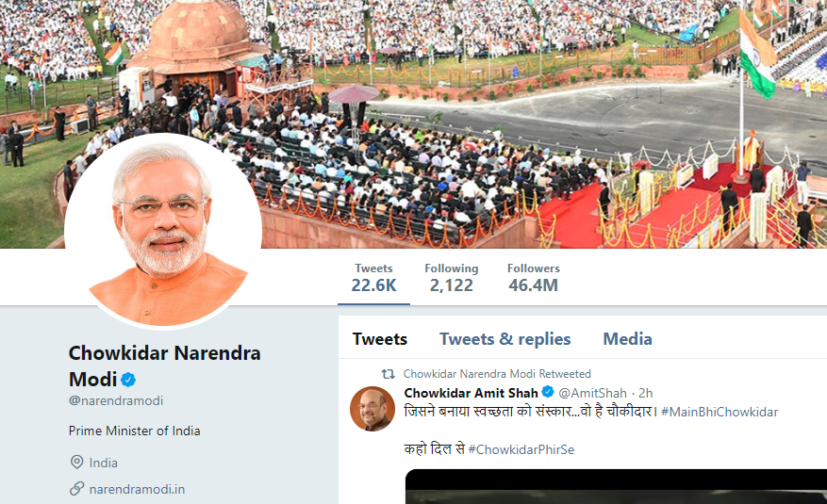This screenshot has width=827, height=504.
Task: View the 22.6K Tweets count
Action: point(373,278)
